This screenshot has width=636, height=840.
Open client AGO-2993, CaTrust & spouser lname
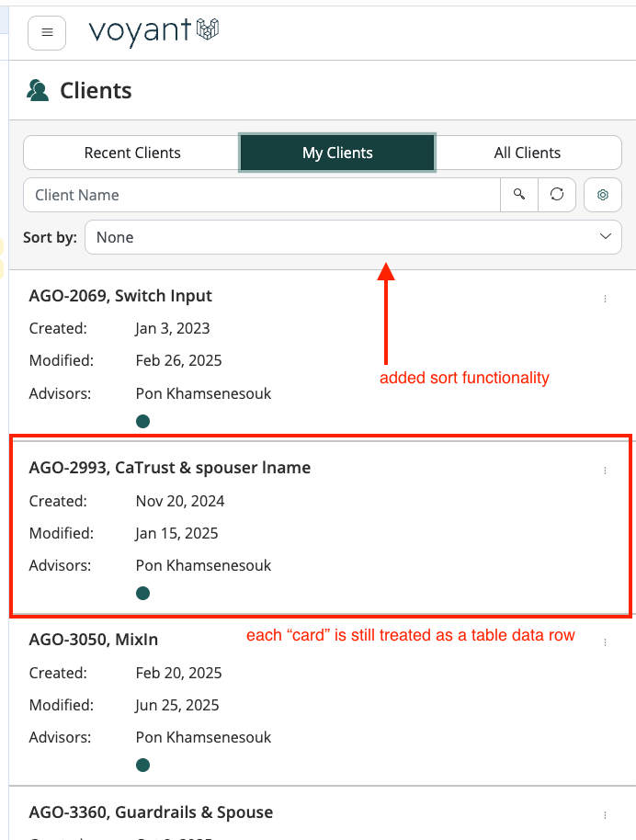[170, 468]
